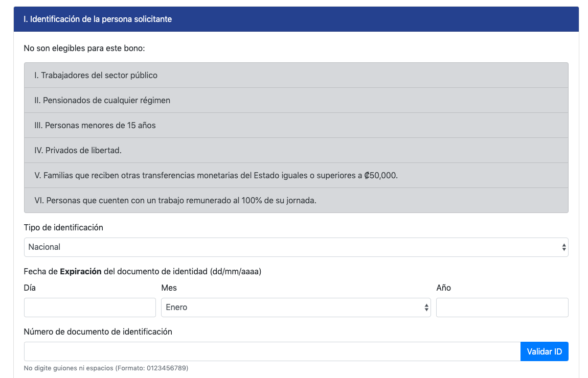
Task: Click the Número de documento de identificación label
Action: (98, 332)
